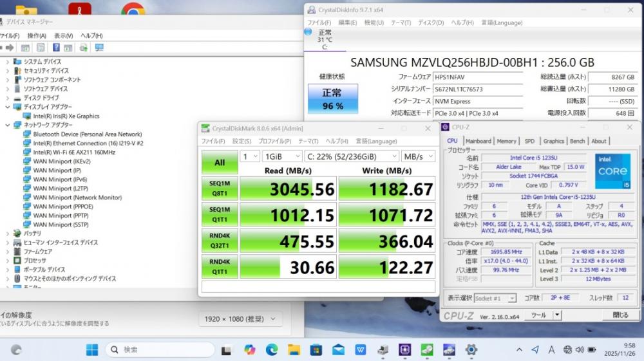Open the Settings gear in the taskbar
Viewport: 644px width, 361px height.
pyautogui.click(x=471, y=349)
